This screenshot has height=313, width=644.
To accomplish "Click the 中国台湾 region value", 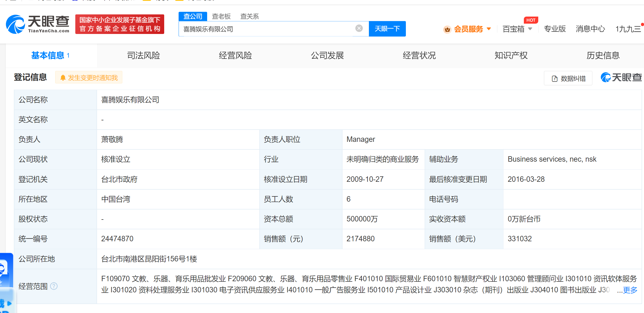I will coord(116,199).
